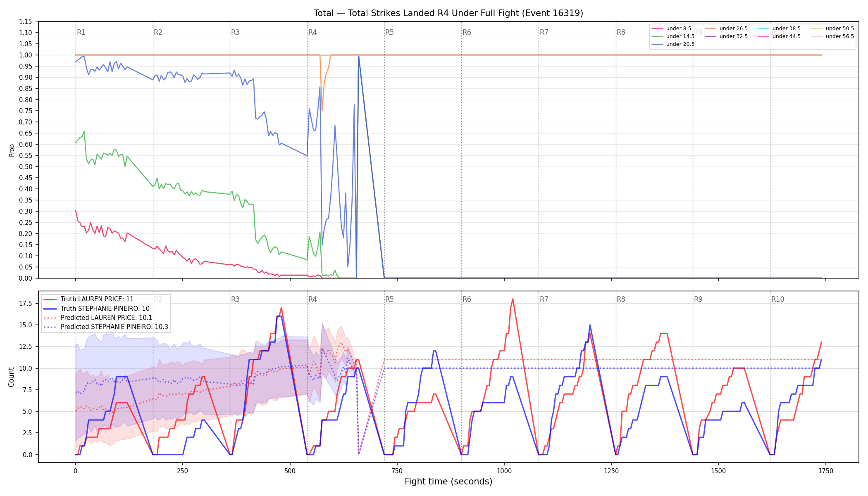
Task: Click the 1.15 tick on probability axis
Action: pos(26,21)
